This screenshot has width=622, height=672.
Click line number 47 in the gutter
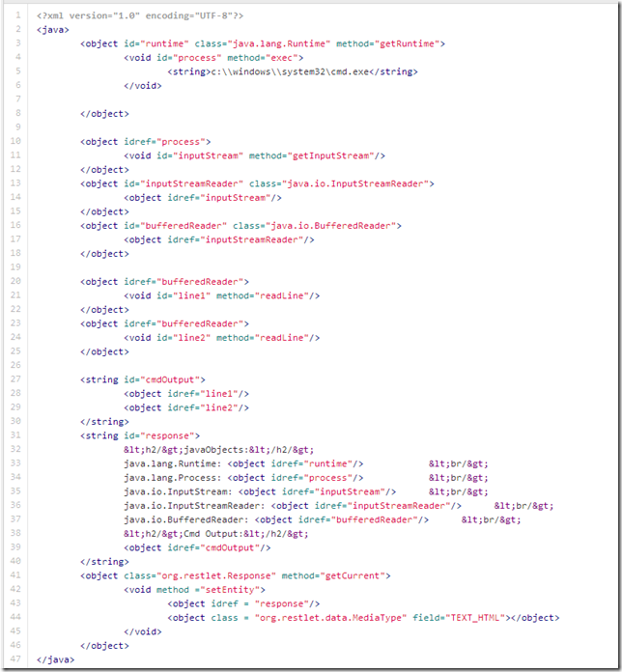point(15,658)
